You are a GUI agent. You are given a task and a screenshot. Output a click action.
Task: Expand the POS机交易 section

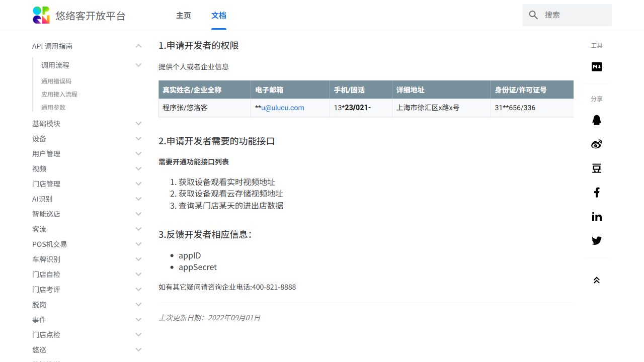pyautogui.click(x=138, y=244)
